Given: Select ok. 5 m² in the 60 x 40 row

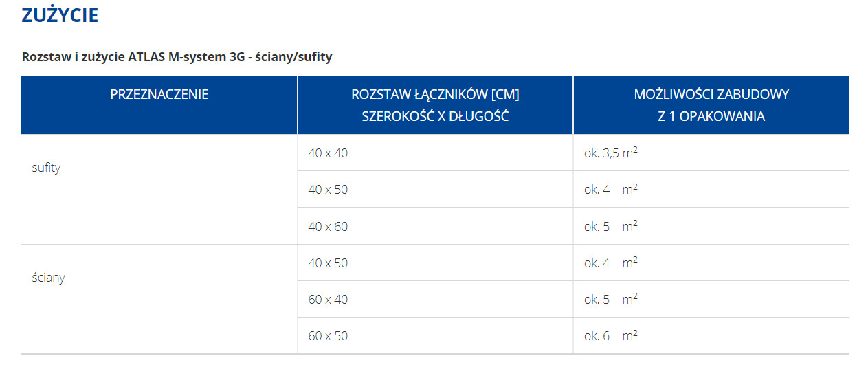Looking at the screenshot, I should point(611,299).
